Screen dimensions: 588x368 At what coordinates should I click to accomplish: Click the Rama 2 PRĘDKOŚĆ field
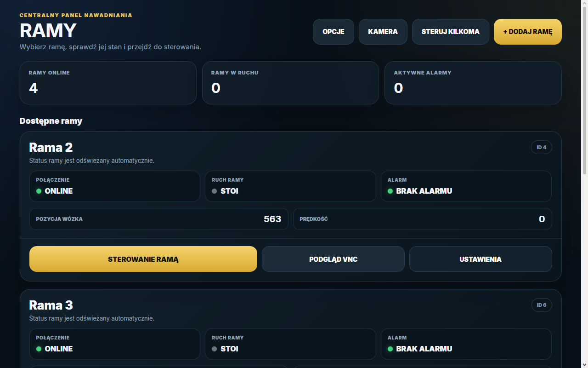coord(423,219)
